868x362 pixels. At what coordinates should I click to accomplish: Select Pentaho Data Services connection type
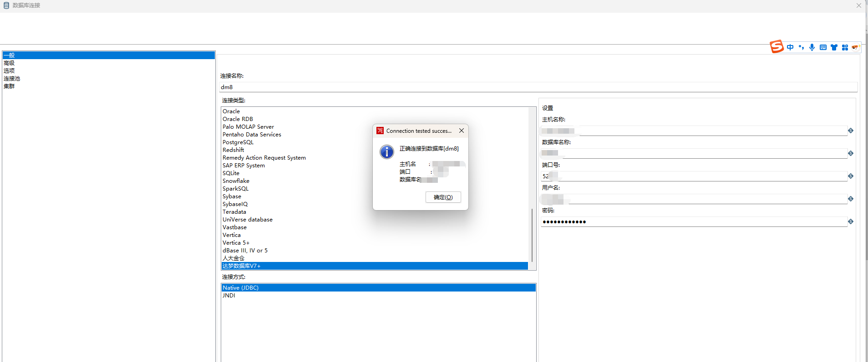point(375,135)
